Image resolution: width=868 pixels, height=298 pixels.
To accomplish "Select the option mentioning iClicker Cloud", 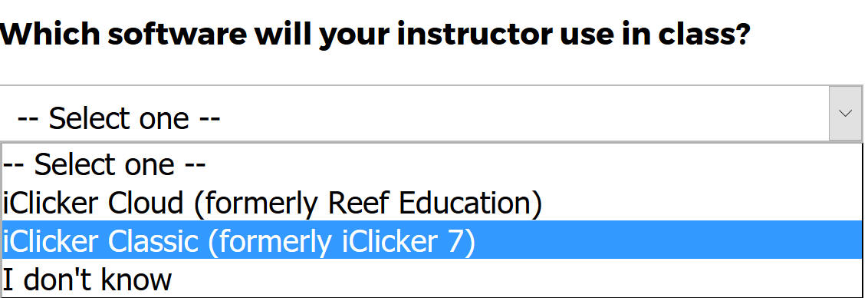I will (x=432, y=202).
